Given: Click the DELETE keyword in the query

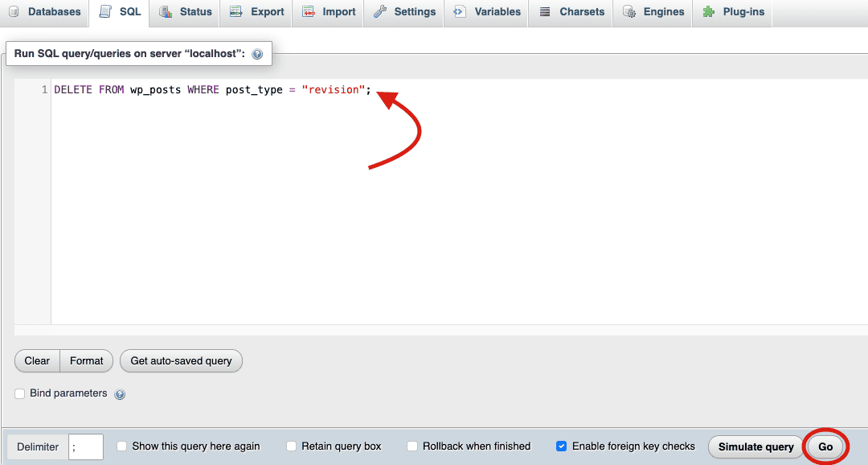Looking at the screenshot, I should point(73,90).
